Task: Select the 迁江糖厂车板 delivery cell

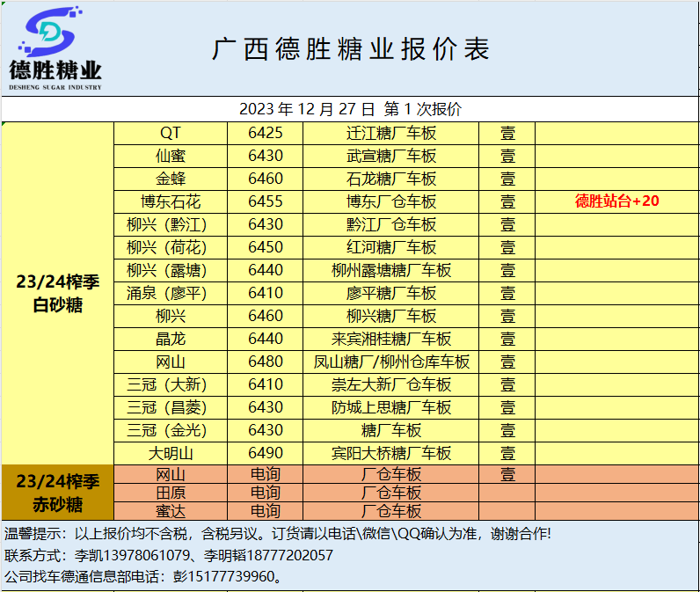Action: [x=390, y=134]
